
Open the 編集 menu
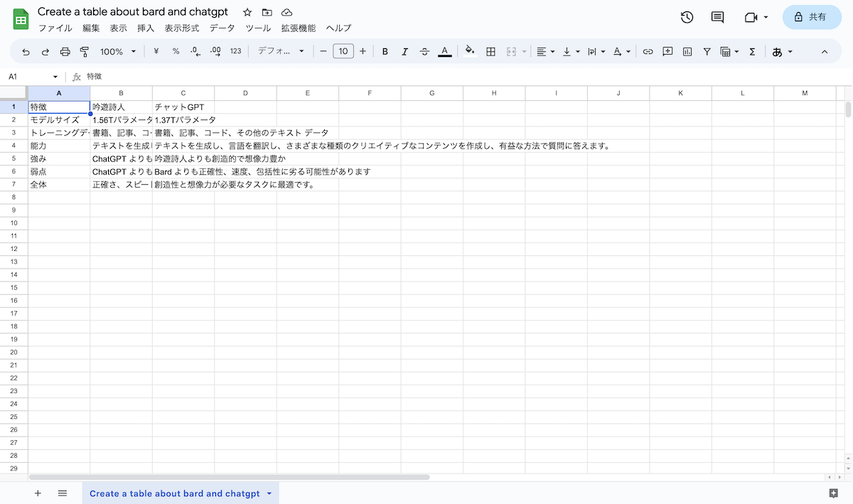coord(91,28)
